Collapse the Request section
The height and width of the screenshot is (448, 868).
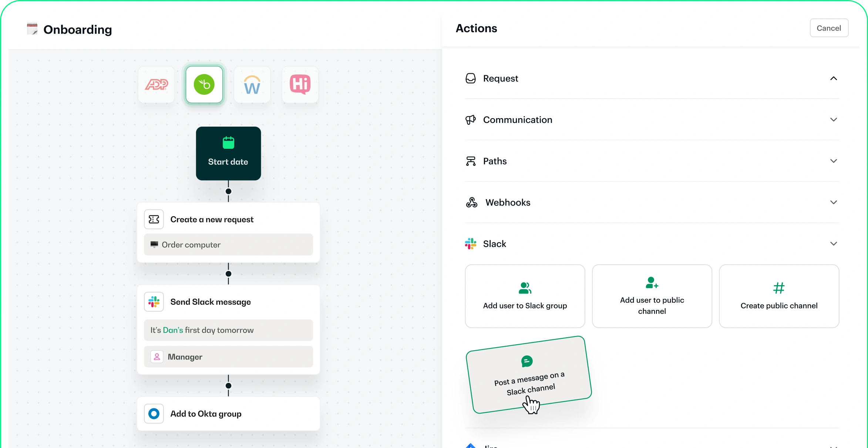click(833, 78)
